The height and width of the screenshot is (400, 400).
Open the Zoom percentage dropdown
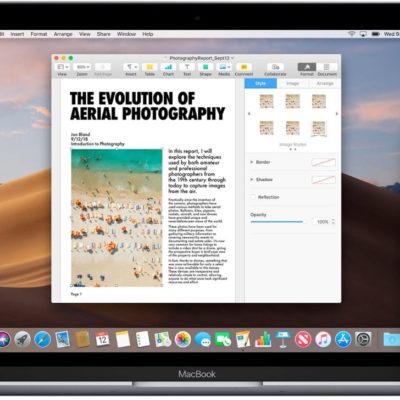click(82, 67)
